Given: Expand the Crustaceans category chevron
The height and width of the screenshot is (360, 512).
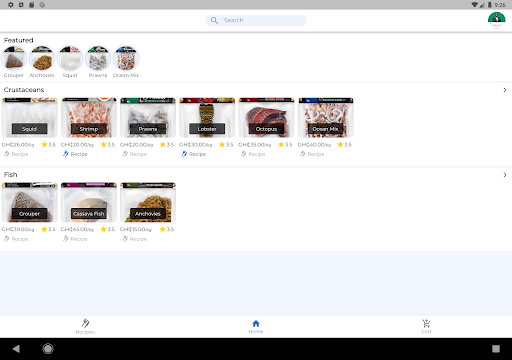Looking at the screenshot, I should pyautogui.click(x=505, y=90).
